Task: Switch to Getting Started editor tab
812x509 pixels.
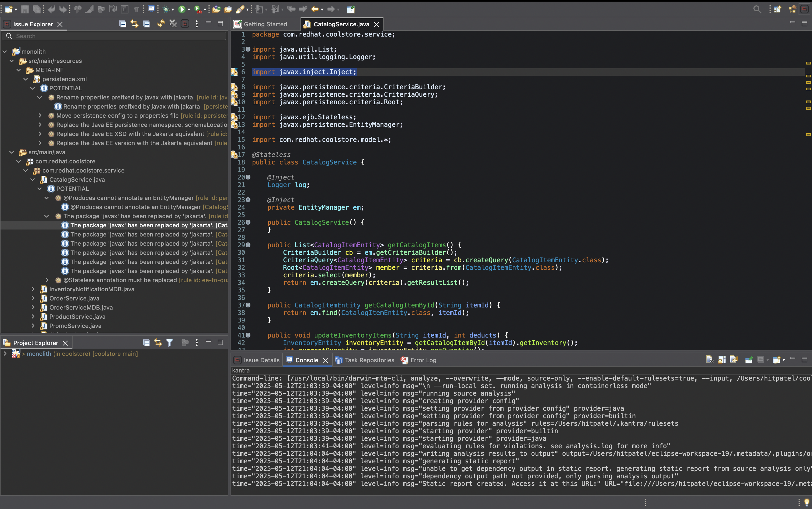Action: 265,24
